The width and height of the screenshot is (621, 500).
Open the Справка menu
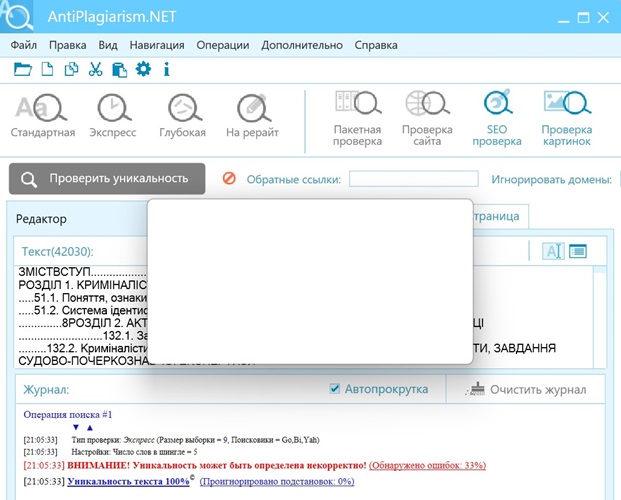[x=376, y=45]
